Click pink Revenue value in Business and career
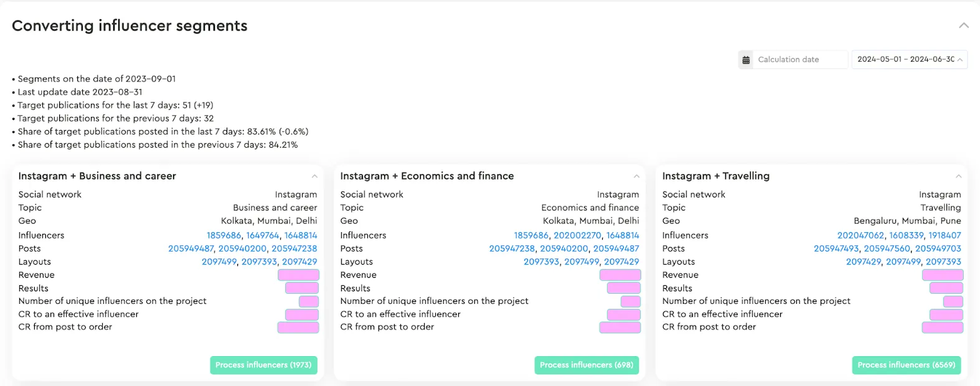 point(298,275)
